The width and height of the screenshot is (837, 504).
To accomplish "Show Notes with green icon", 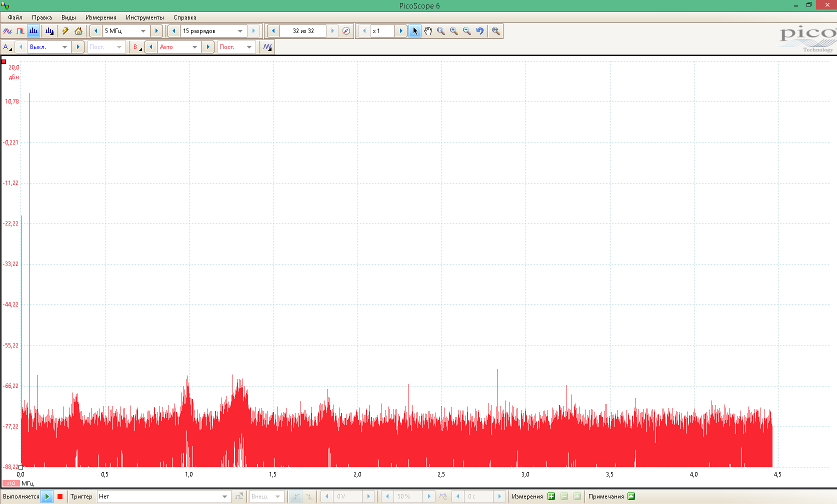I will pyautogui.click(x=631, y=496).
